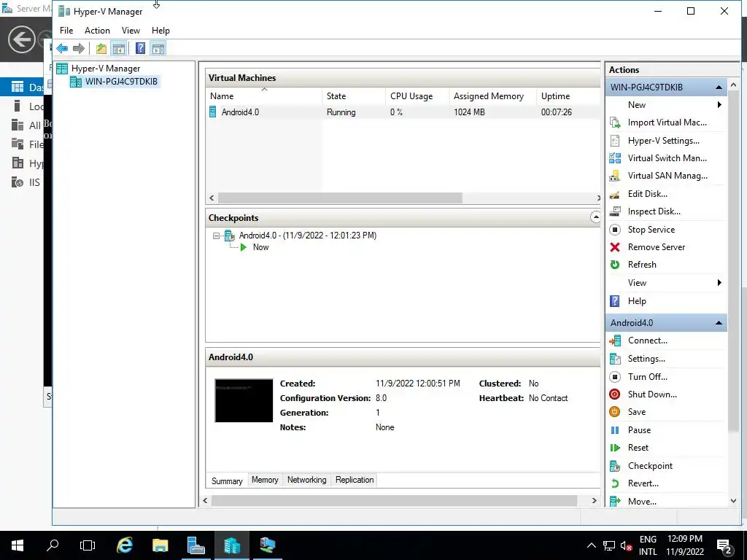Click Shut Down action
The image size is (747, 560).
[652, 394]
